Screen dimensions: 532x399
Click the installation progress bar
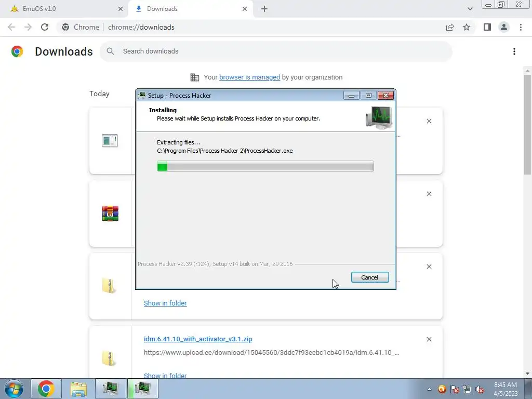point(265,166)
